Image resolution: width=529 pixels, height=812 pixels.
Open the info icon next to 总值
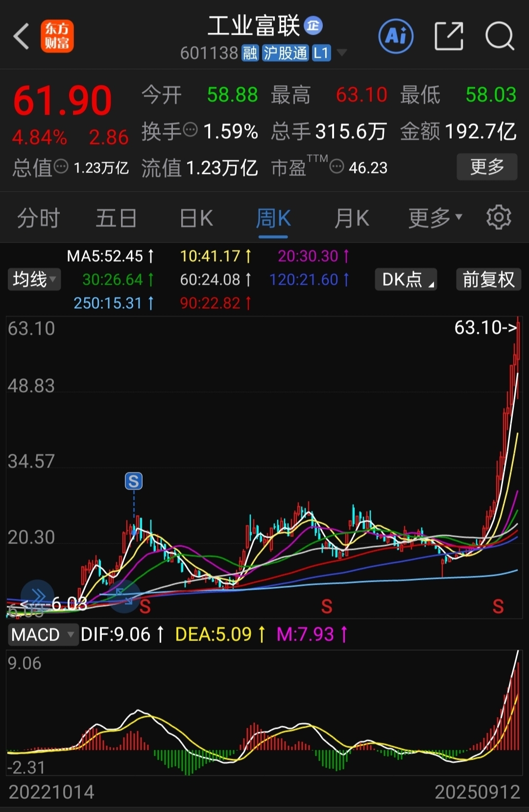click(61, 167)
